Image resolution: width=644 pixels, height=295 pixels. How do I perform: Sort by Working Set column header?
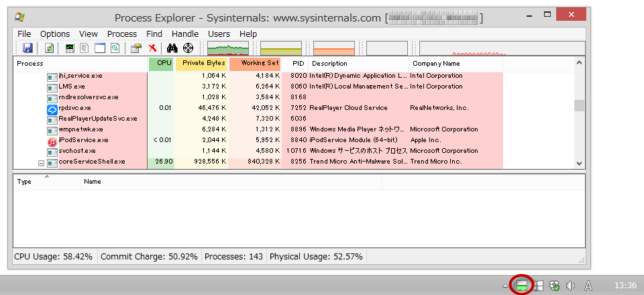click(255, 64)
